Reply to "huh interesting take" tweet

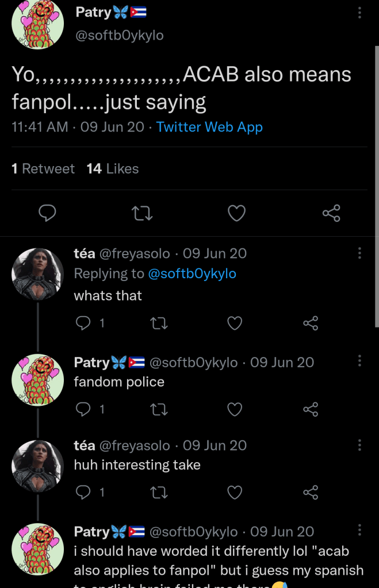(84, 493)
